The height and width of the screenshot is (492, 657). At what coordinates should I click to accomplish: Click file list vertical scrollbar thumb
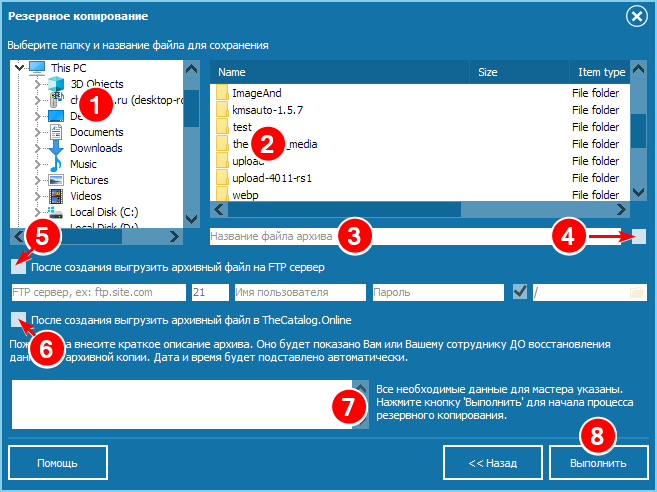(x=638, y=131)
